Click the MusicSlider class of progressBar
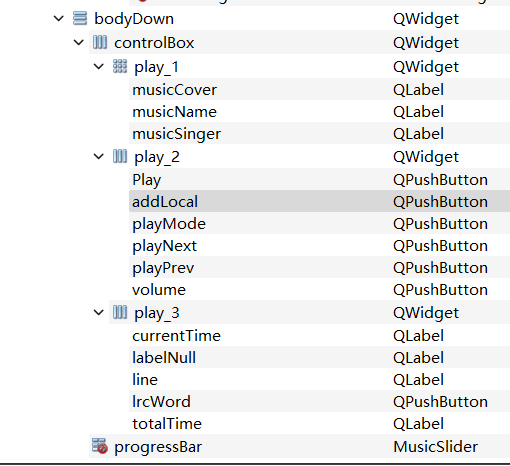The image size is (510, 466). click(x=435, y=446)
